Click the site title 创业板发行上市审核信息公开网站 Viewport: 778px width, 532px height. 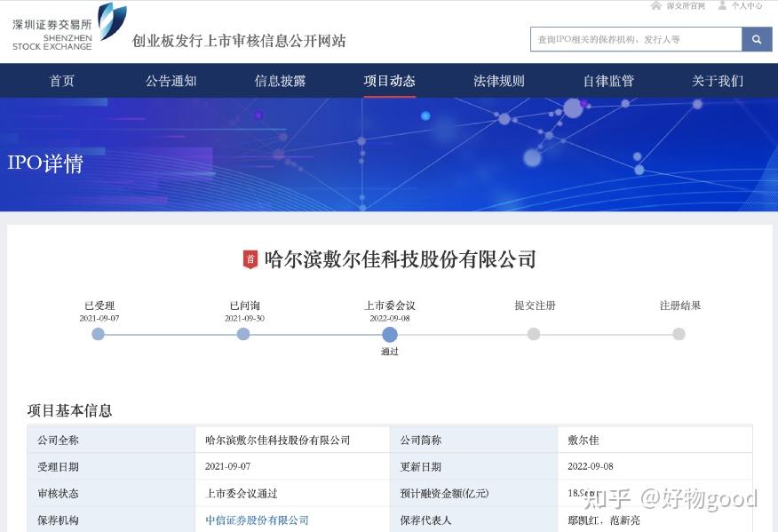click(239, 41)
